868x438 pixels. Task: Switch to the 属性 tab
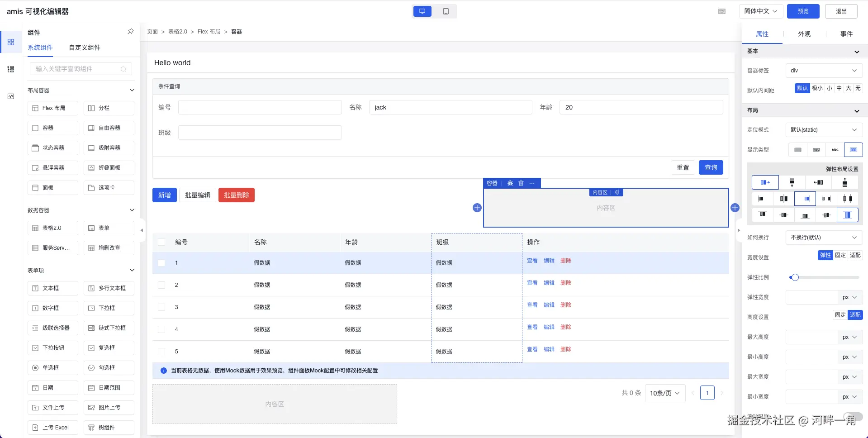(x=762, y=34)
